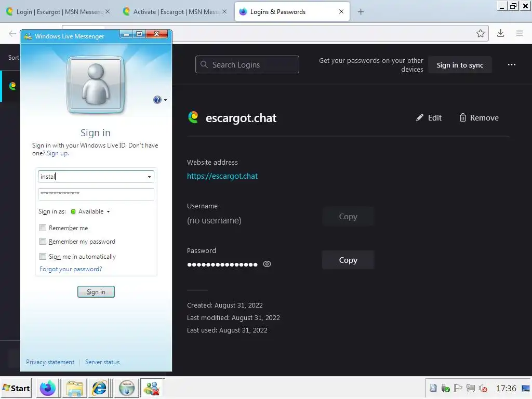Close the Logins & Passwords tab
The image size is (532, 399).
pyautogui.click(x=341, y=11)
